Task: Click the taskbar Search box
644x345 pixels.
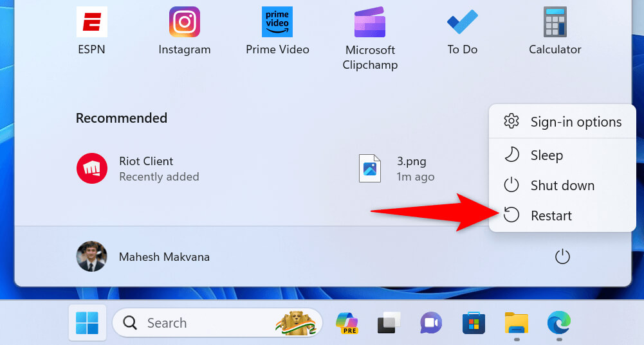Action: pyautogui.click(x=217, y=323)
